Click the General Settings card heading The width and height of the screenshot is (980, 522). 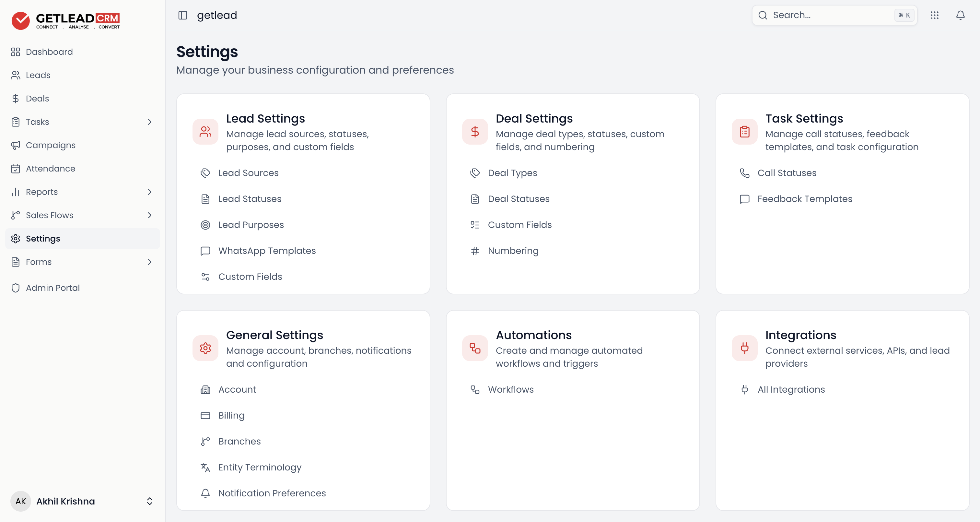click(275, 335)
